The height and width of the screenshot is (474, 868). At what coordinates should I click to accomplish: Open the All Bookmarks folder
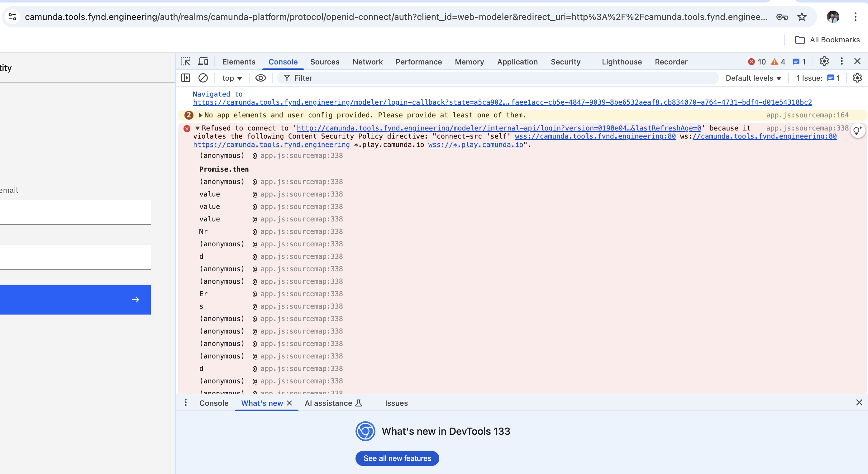827,40
